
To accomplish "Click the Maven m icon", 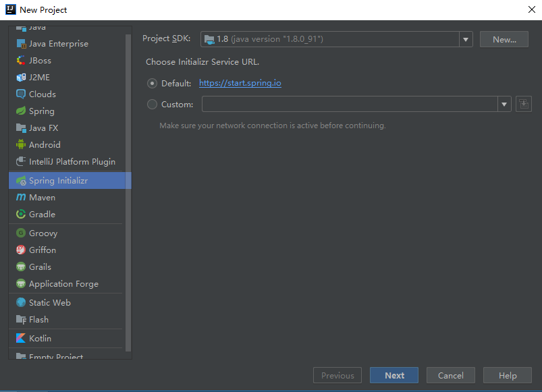I will pyautogui.click(x=21, y=197).
